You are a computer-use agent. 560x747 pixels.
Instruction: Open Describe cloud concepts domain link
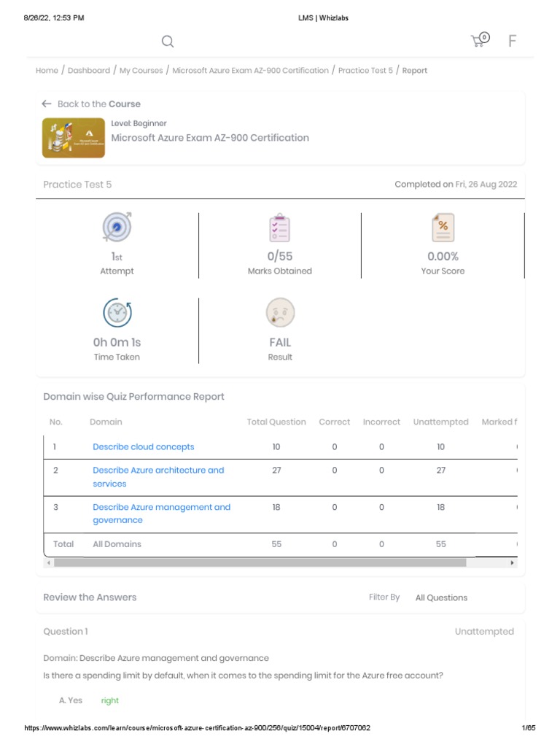click(144, 447)
